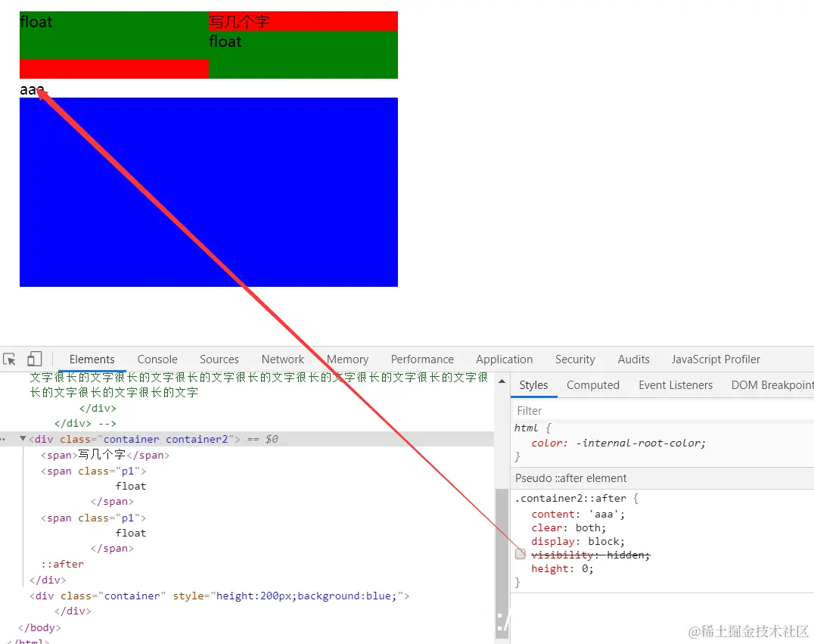Select the closing body tag line
Image resolution: width=814 pixels, height=644 pixels.
pos(39,627)
